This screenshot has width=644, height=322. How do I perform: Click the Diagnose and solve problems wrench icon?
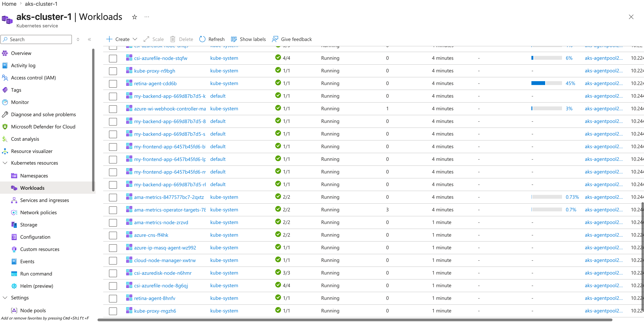5,114
